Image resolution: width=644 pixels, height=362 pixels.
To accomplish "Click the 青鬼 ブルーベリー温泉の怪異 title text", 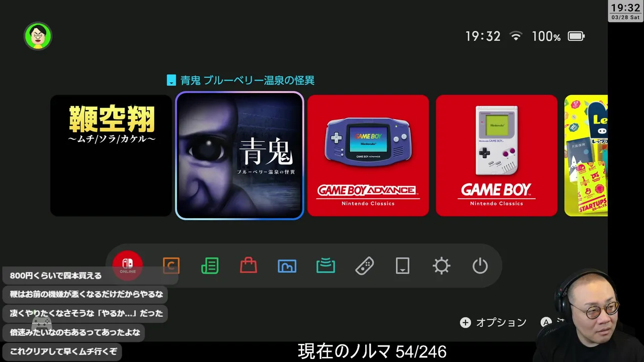I will click(x=248, y=80).
